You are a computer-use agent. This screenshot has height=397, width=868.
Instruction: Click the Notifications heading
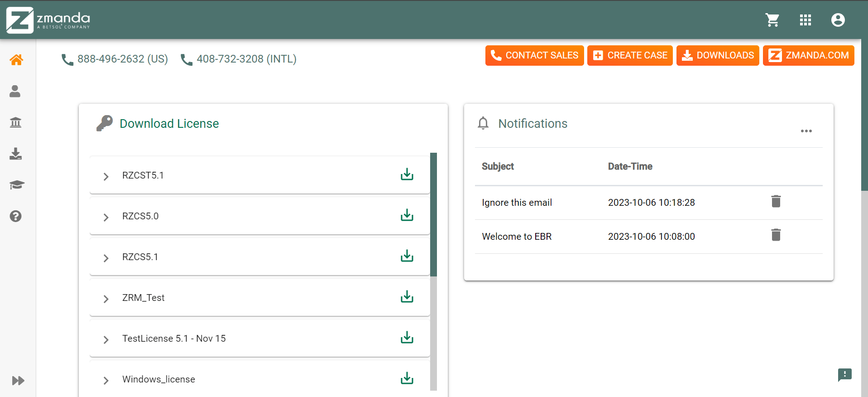pyautogui.click(x=532, y=124)
